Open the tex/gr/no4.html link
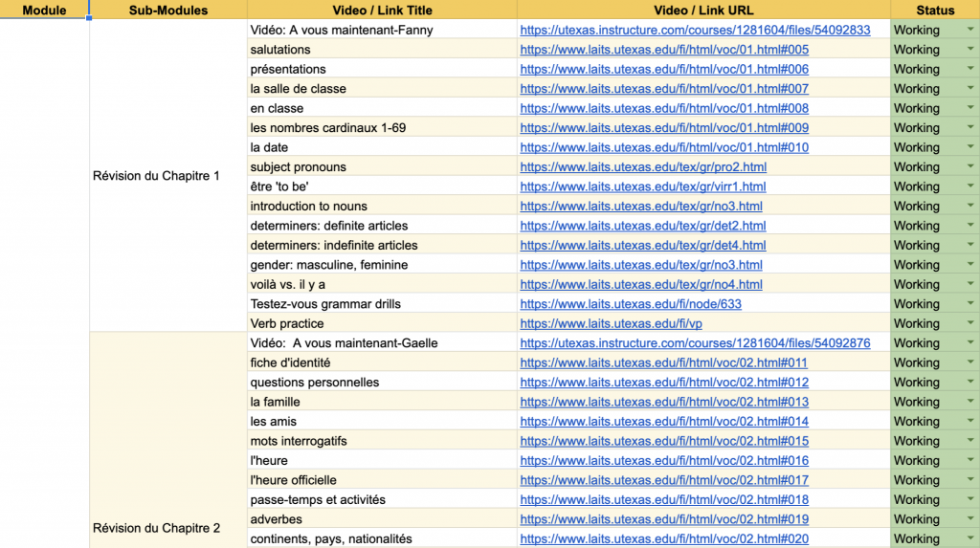 coord(641,284)
